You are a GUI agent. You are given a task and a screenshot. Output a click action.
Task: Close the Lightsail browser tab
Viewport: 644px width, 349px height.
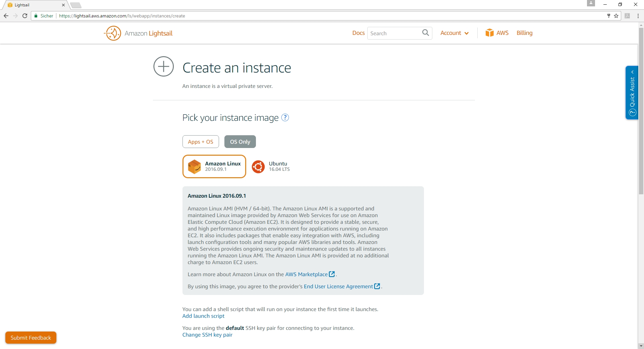pyautogui.click(x=63, y=5)
